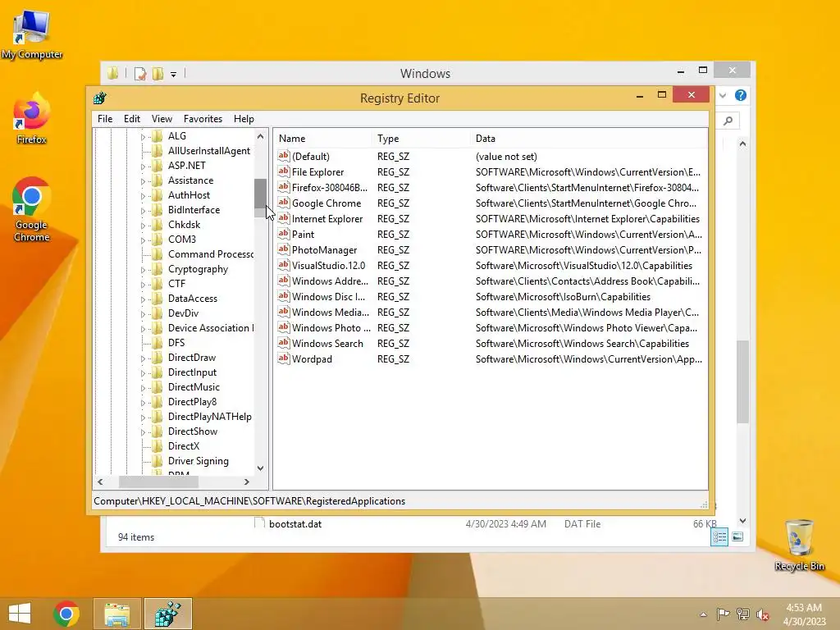
Task: Click the Paint value icon
Action: pos(283,234)
